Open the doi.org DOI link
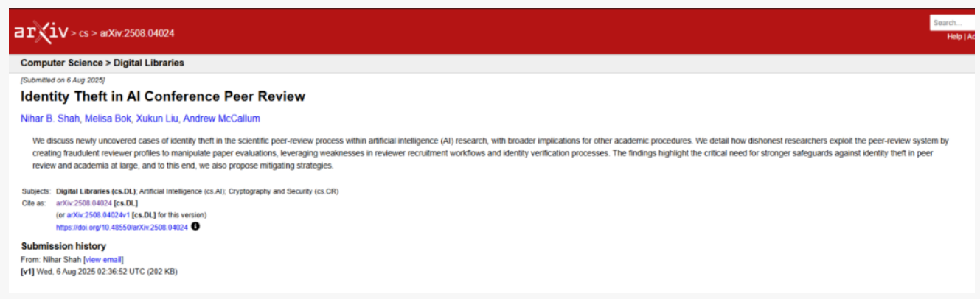Screen dimensions: 980x299 pyautogui.click(x=122, y=228)
